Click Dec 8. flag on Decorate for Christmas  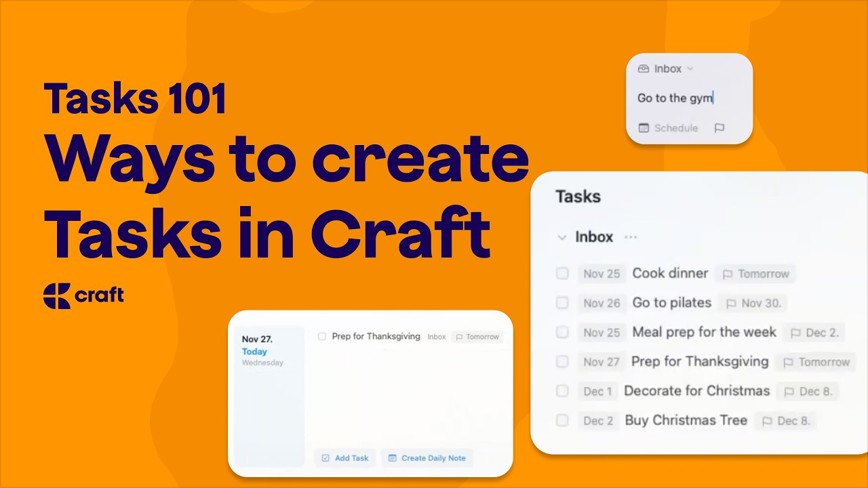808,391
